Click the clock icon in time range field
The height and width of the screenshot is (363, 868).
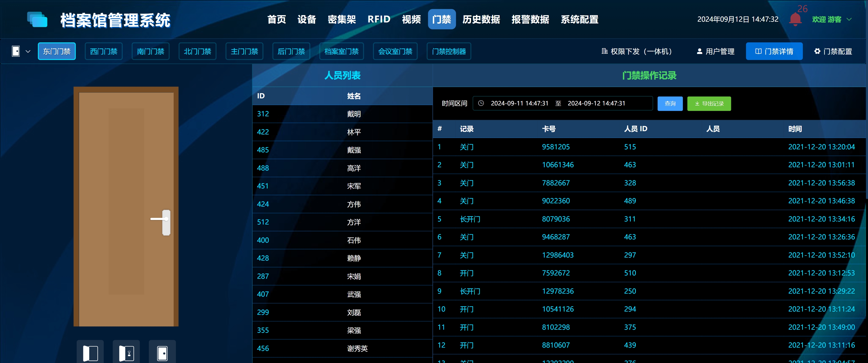481,103
